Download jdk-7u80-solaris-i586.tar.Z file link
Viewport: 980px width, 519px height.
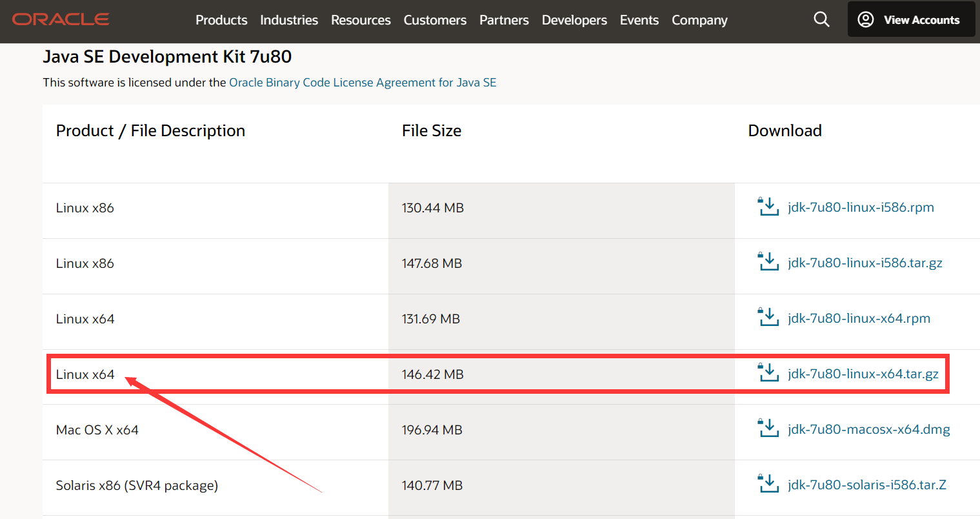(867, 485)
